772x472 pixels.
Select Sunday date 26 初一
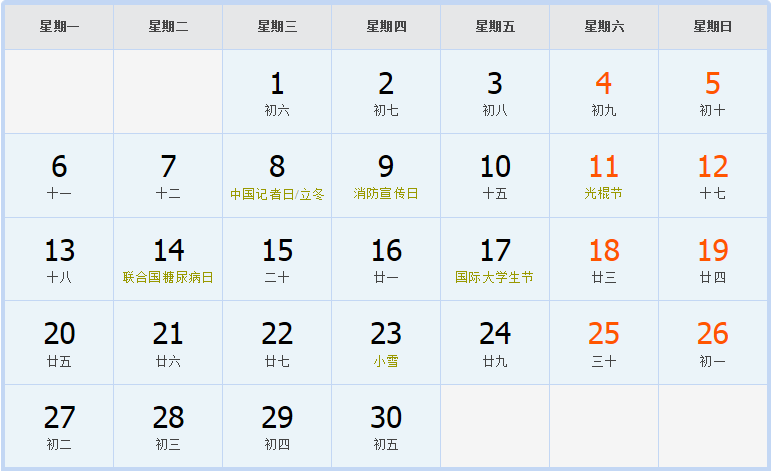tap(713, 343)
